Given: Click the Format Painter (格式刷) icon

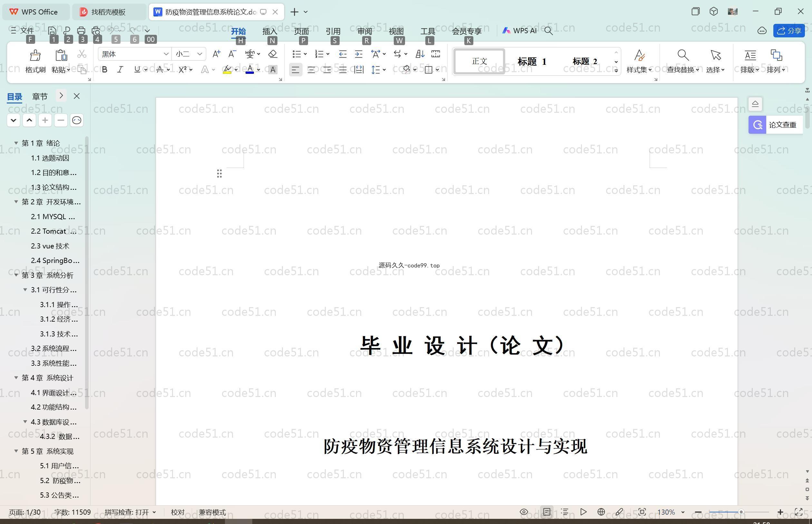Looking at the screenshot, I should (x=35, y=55).
